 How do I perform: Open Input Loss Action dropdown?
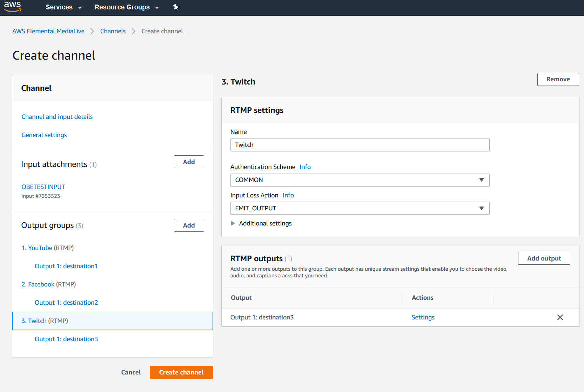pyautogui.click(x=360, y=208)
